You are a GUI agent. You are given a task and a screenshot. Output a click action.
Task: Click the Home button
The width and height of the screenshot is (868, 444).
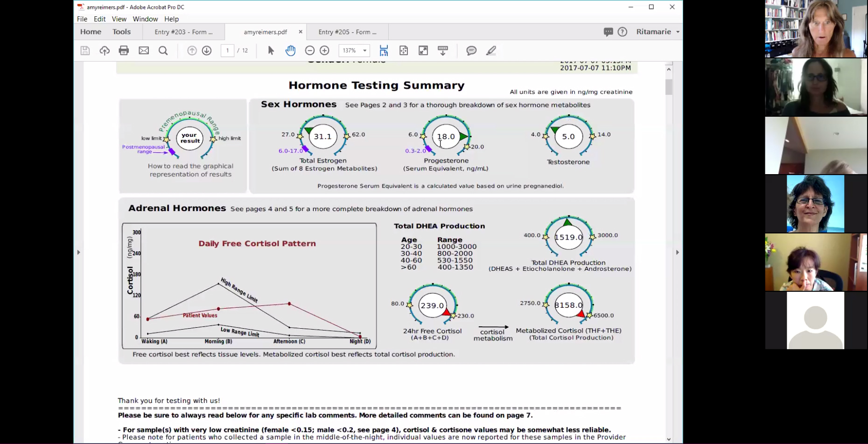coord(91,32)
